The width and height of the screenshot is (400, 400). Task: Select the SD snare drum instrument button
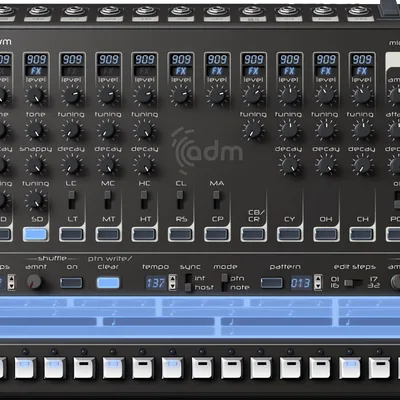[36, 234]
